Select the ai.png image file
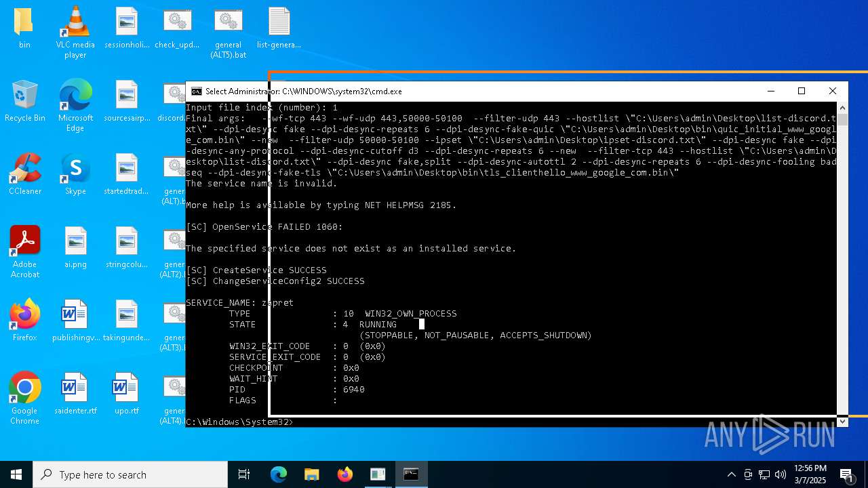The height and width of the screenshot is (488, 868). (75, 247)
